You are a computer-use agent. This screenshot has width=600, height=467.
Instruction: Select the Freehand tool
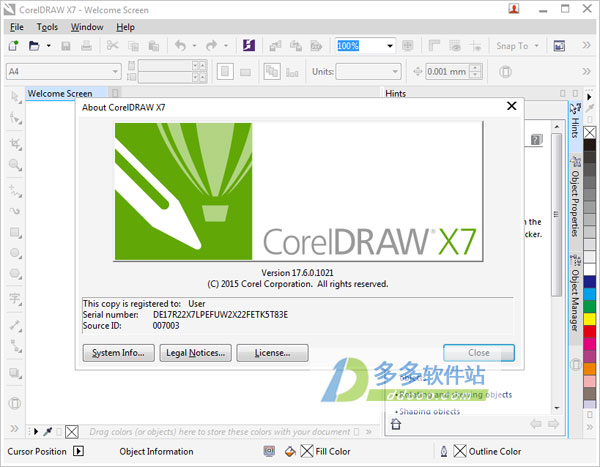[15, 190]
